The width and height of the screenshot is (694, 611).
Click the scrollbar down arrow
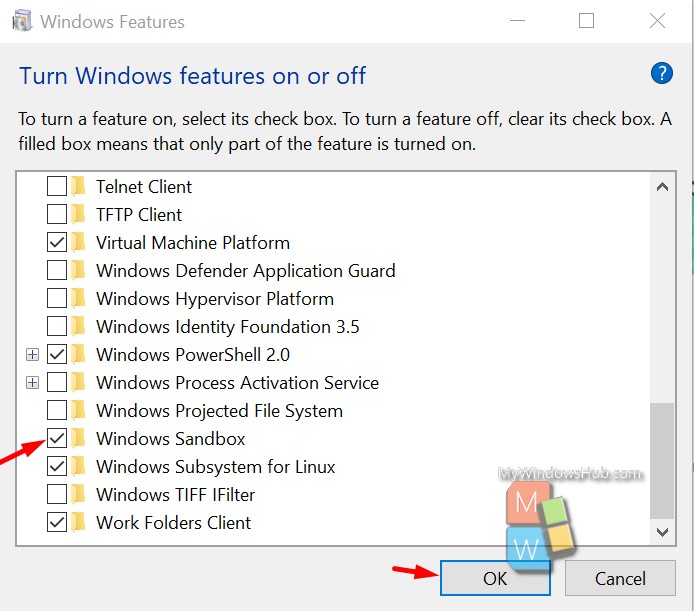(x=662, y=532)
